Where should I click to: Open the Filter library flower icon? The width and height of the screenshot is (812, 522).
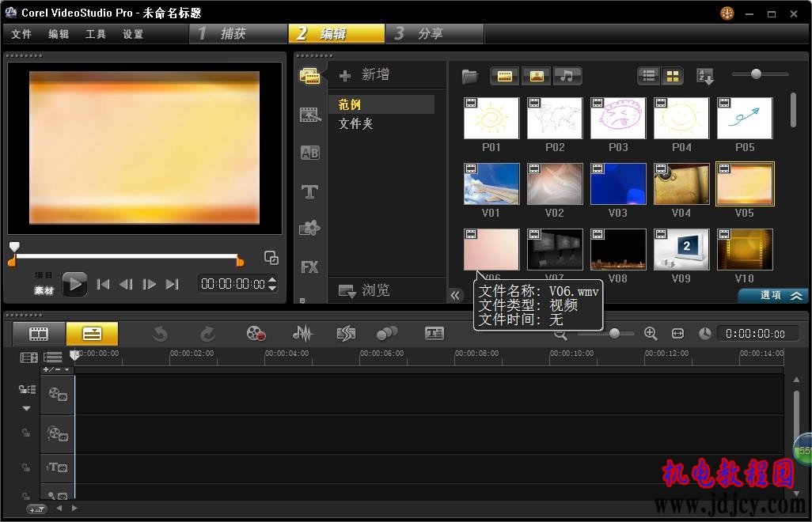point(309,228)
